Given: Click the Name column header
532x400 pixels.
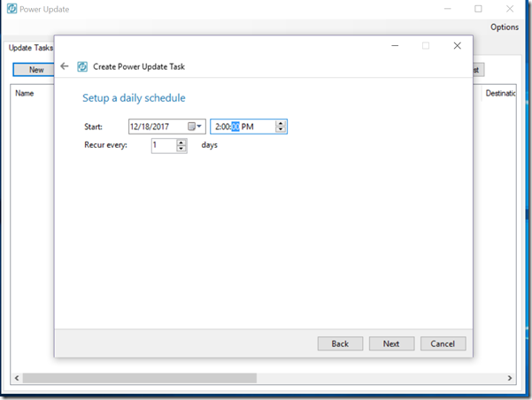Looking at the screenshot, I should point(25,93).
